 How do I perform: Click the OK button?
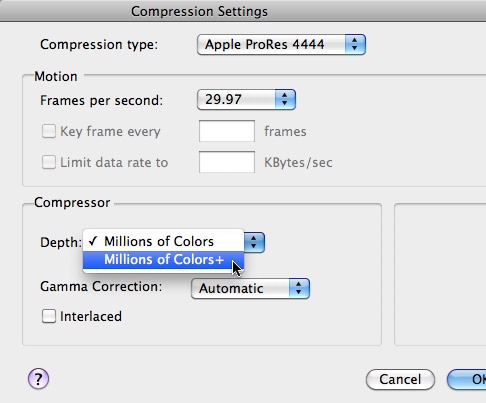point(467,379)
